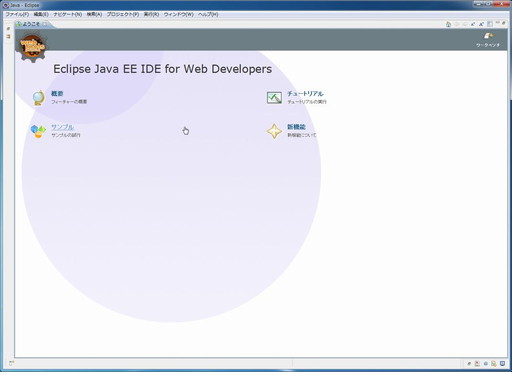Screen dimensions: 512x372
Task: Open the 実行(R) menu
Action: click(x=151, y=14)
